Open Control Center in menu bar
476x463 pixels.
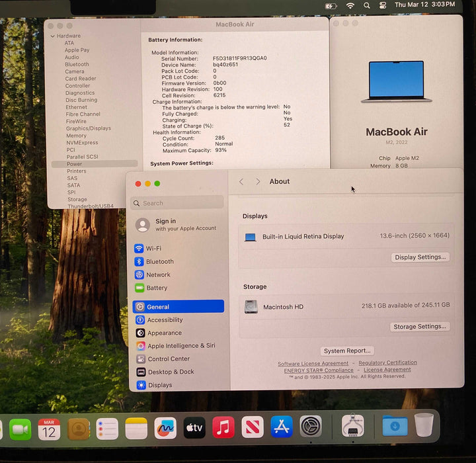[383, 5]
